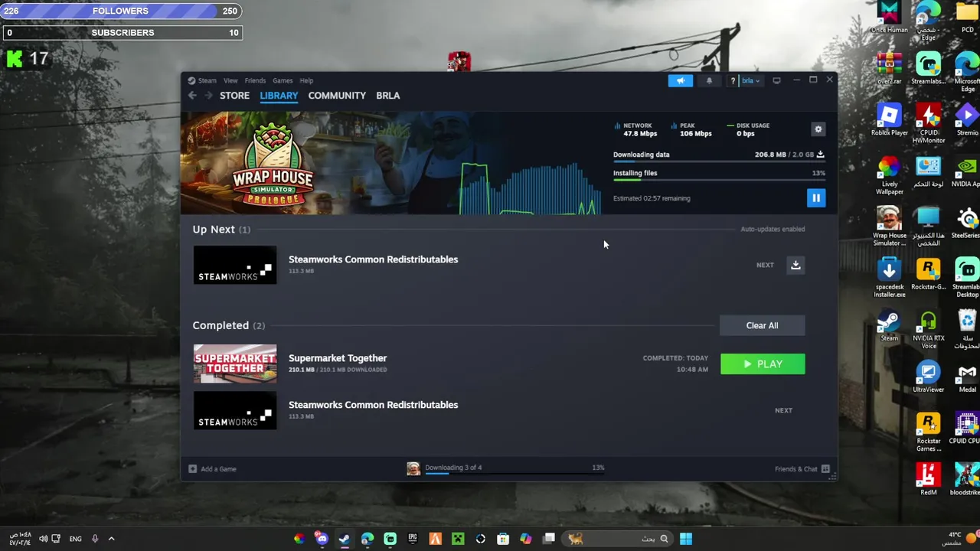This screenshot has height=551, width=980.
Task: Click the taskbar microphone icon
Action: pyautogui.click(x=95, y=539)
